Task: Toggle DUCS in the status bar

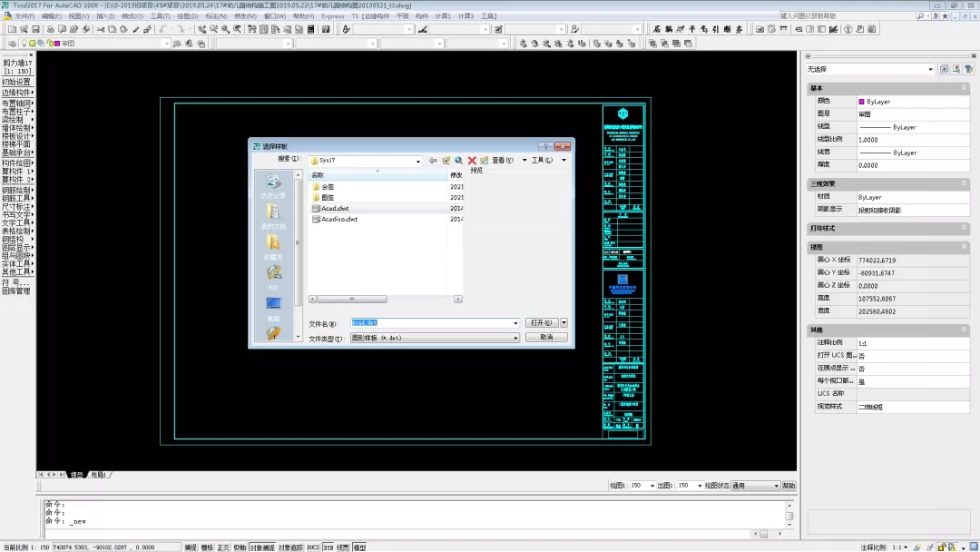Action: pos(313,547)
